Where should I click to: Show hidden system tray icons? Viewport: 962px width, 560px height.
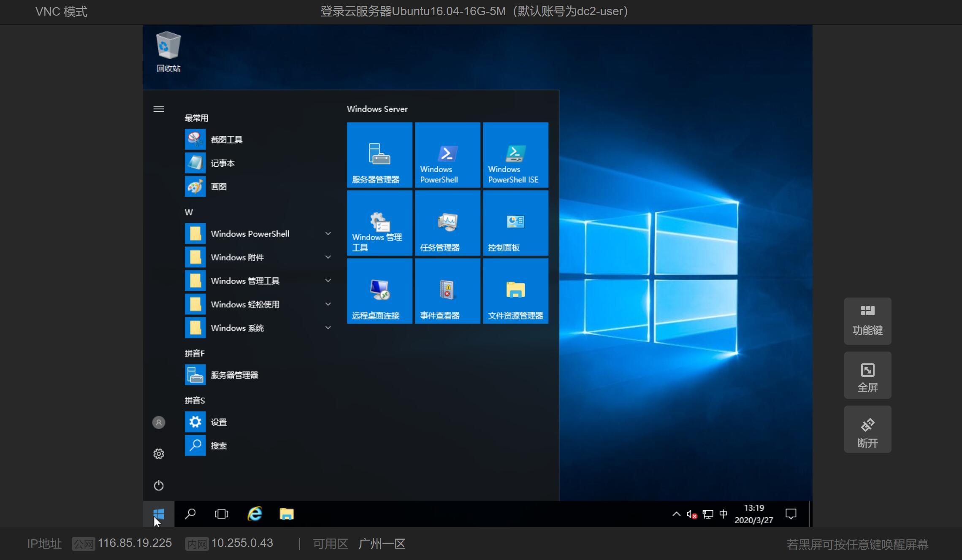[676, 514]
